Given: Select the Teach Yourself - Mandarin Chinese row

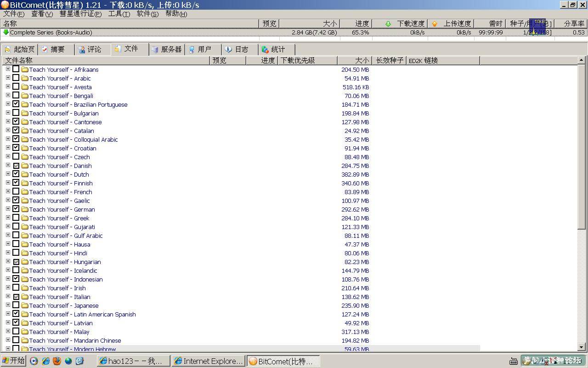Looking at the screenshot, I should click(x=241, y=340).
